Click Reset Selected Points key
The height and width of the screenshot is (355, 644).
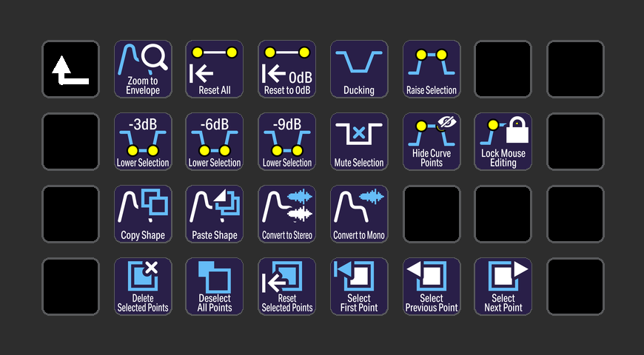point(287,286)
